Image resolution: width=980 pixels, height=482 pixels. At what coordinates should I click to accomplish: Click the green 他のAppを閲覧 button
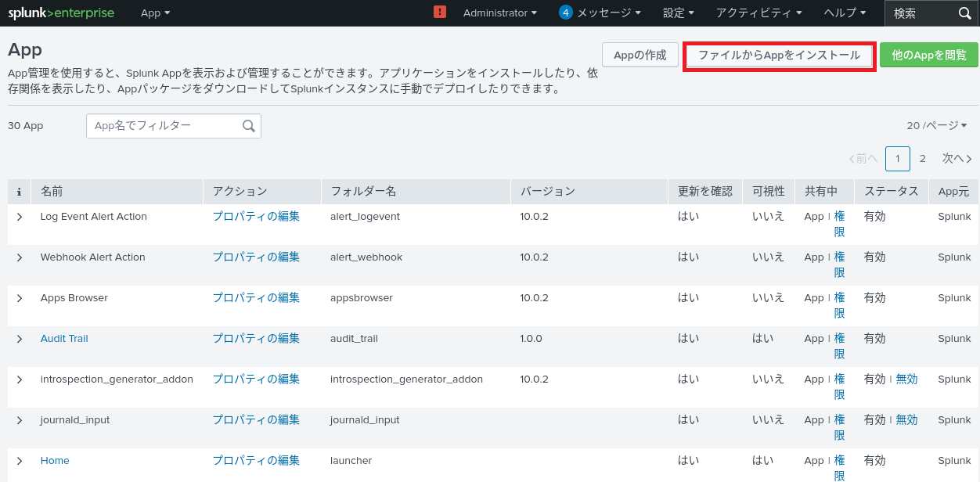point(928,55)
